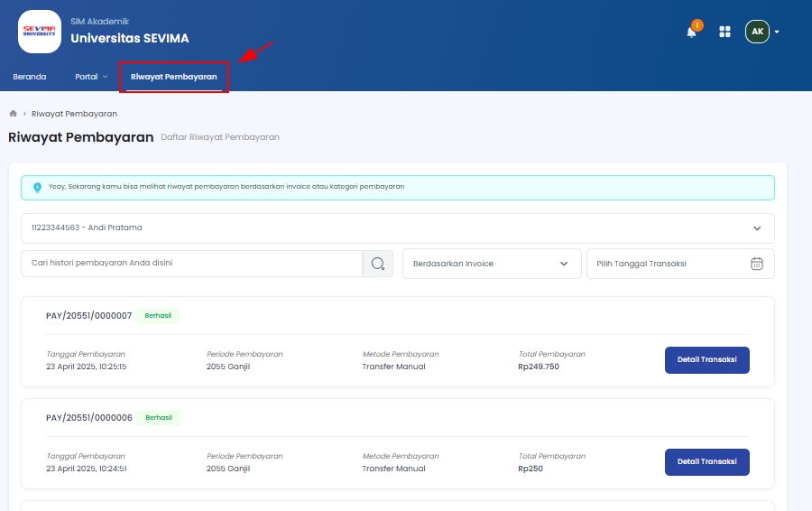Image resolution: width=812 pixels, height=511 pixels.
Task: Click the AK user avatar
Action: (757, 32)
